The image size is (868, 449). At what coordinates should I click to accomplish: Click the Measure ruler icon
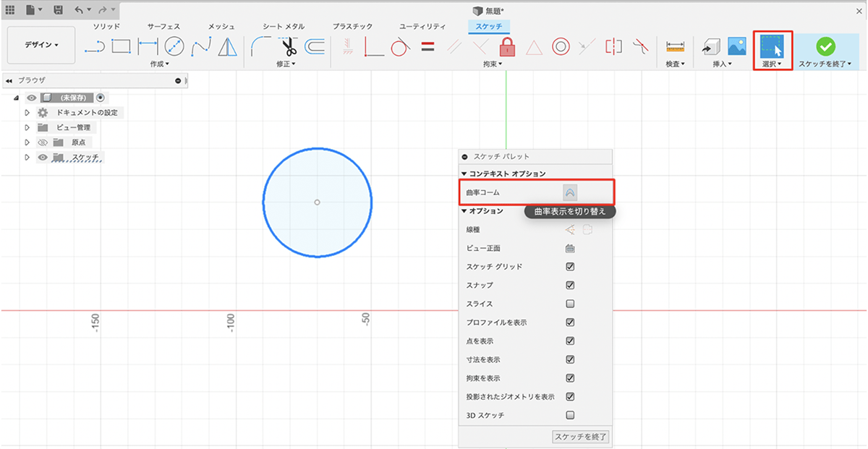(675, 47)
